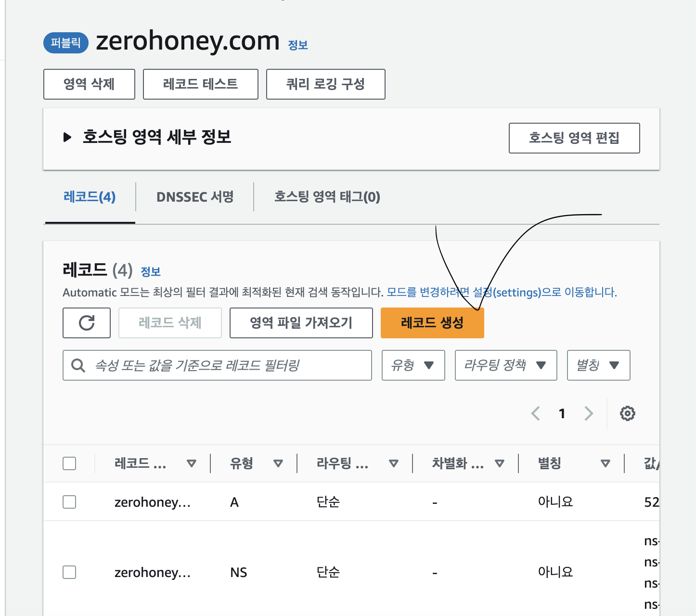Expand 호스팅 영역 세부 정보 section

tap(67, 138)
